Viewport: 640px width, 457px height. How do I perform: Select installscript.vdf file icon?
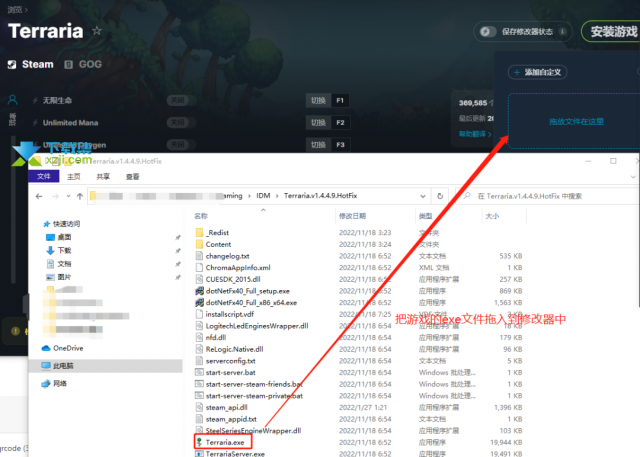199,314
